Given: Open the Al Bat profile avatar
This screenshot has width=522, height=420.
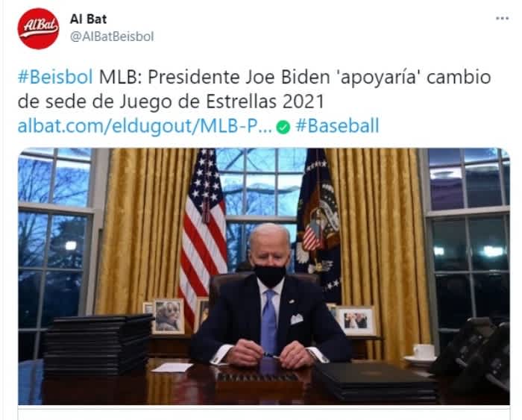Looking at the screenshot, I should (38, 28).
